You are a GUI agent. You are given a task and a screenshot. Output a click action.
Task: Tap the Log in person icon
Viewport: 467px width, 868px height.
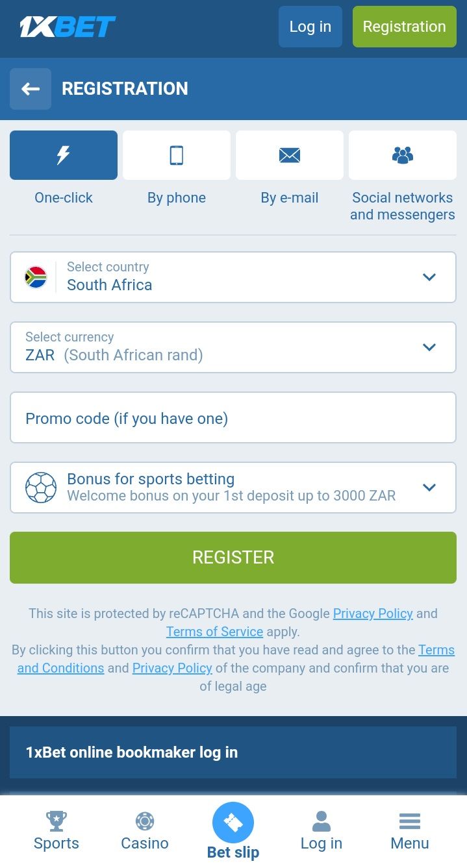click(322, 821)
